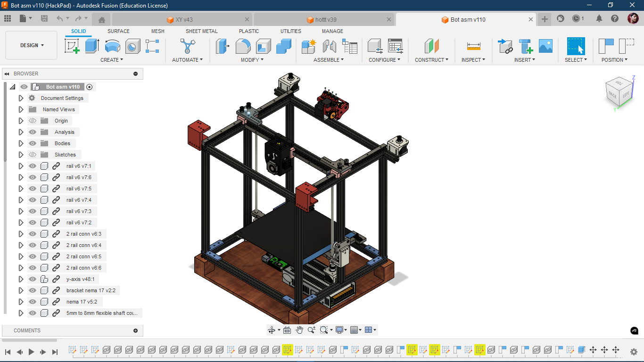Select the Fillet tool
The image size is (644, 362).
pos(243,46)
